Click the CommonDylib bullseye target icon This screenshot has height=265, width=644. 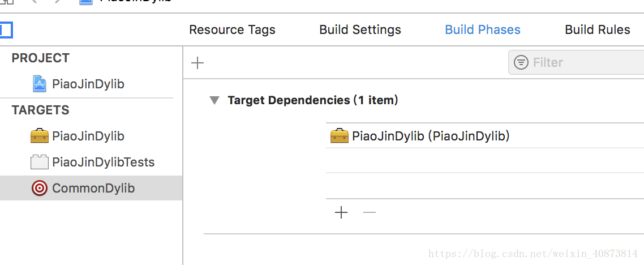(40, 188)
